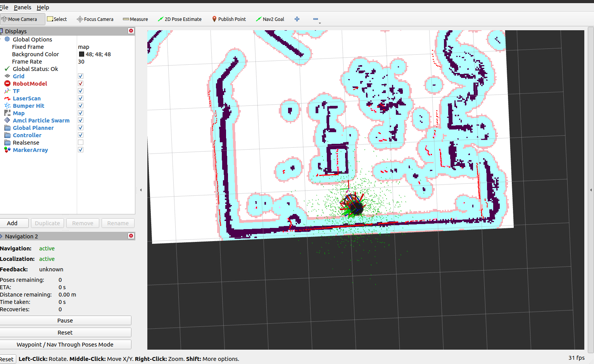The height and width of the screenshot is (364, 594).
Task: Open the Measure tool
Action: [x=135, y=19]
